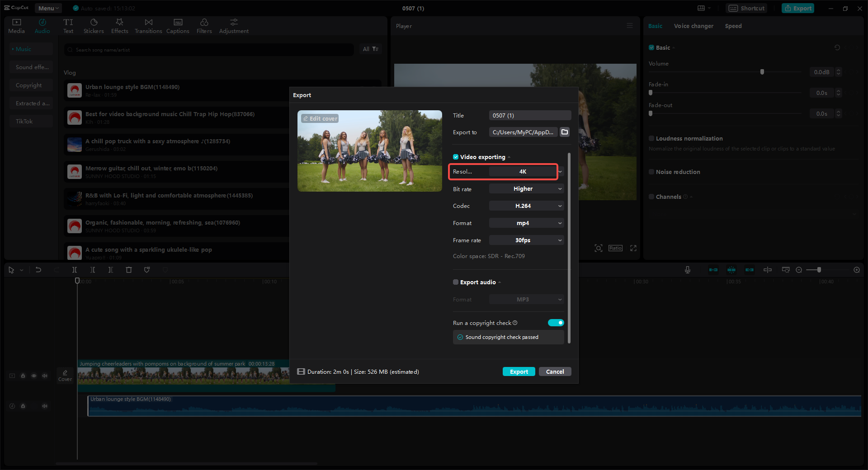Open the Resolution dropdown showing 4K

(x=527, y=171)
